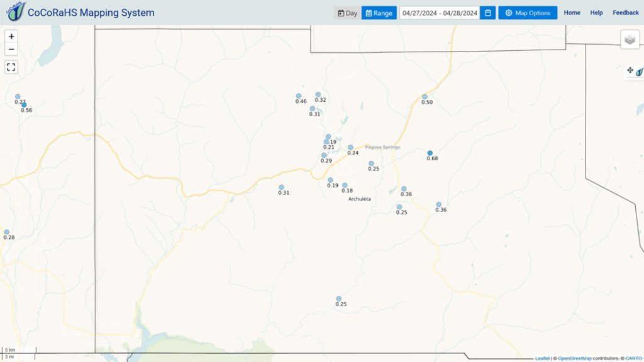This screenshot has height=362, width=644.
Task: Go to the Home page
Action: tap(572, 13)
